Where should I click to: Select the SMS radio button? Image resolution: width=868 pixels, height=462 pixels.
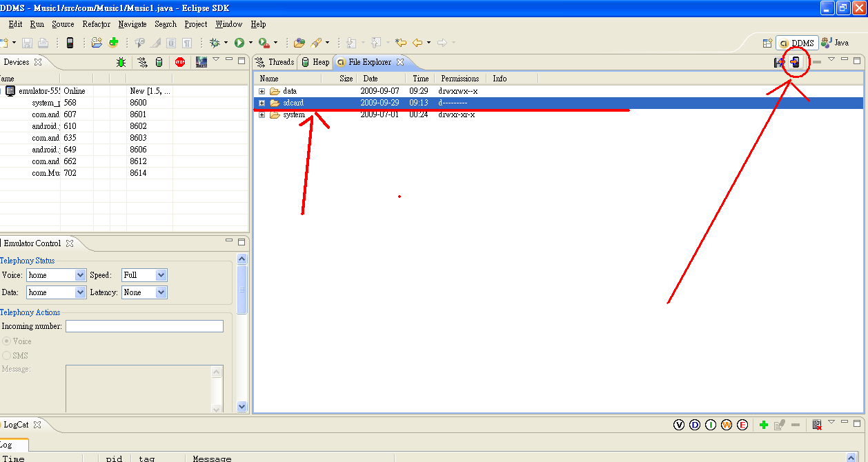click(x=7, y=356)
